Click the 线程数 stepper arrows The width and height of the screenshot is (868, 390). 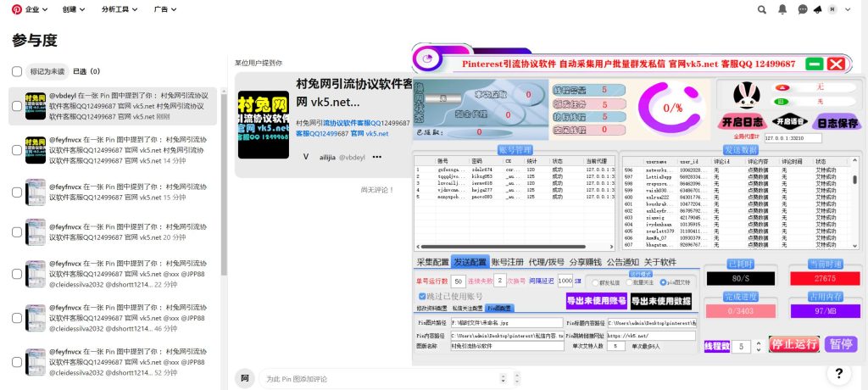758,347
